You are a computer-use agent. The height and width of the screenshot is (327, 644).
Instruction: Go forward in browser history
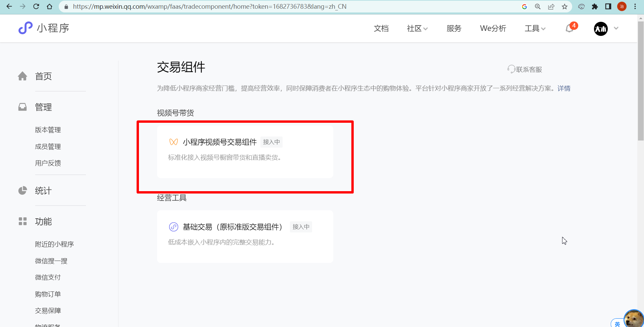(23, 6)
